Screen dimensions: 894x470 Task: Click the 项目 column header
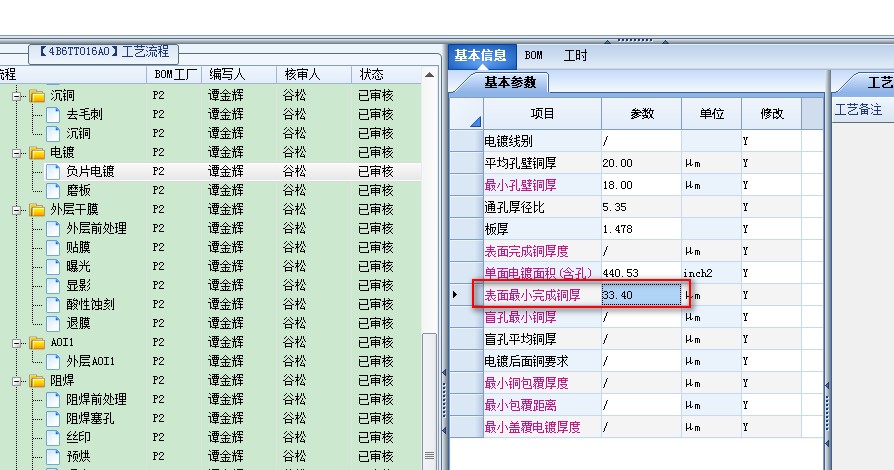(542, 114)
